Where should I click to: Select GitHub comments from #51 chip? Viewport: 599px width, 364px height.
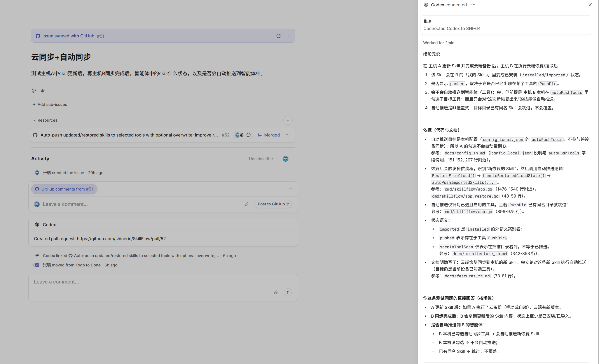tap(64, 189)
